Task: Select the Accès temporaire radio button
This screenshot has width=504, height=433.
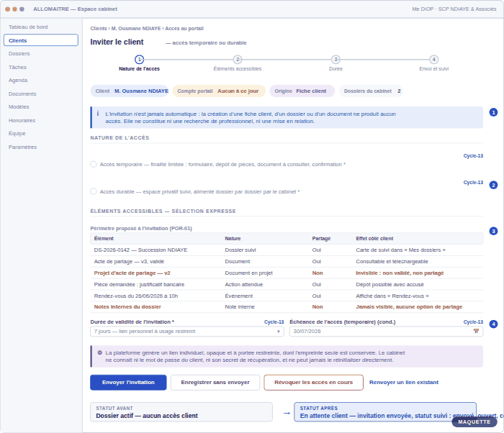Action: (x=94, y=165)
